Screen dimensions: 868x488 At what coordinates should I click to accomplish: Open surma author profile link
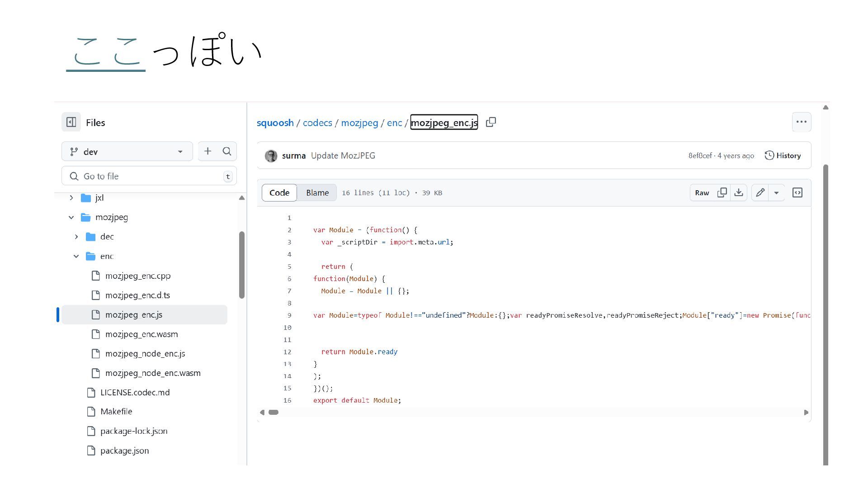[294, 155]
